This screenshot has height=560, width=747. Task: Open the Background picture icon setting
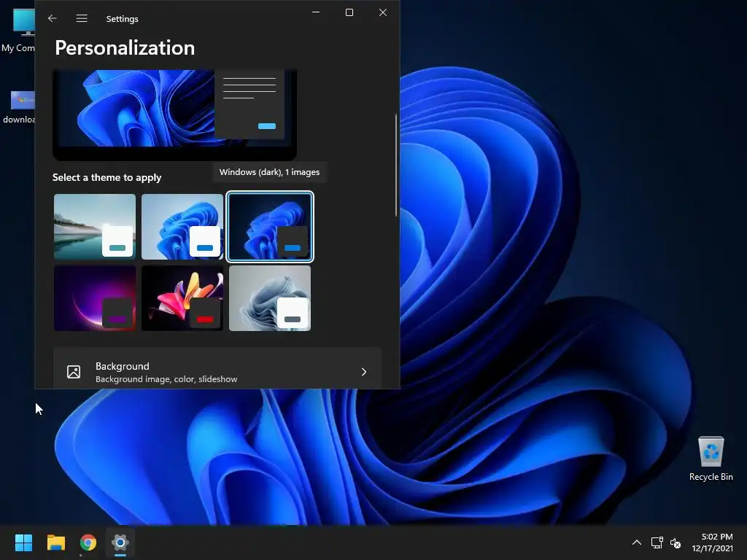pyautogui.click(x=74, y=372)
